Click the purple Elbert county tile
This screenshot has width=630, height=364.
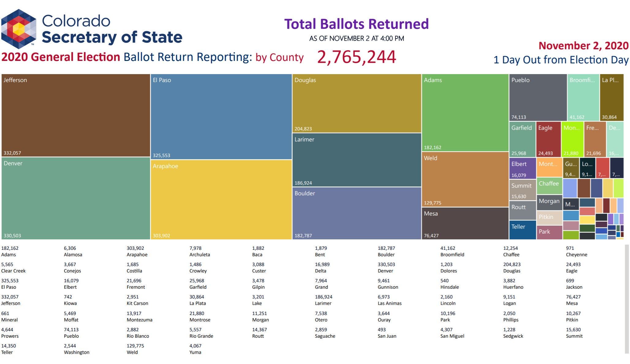[x=522, y=168]
